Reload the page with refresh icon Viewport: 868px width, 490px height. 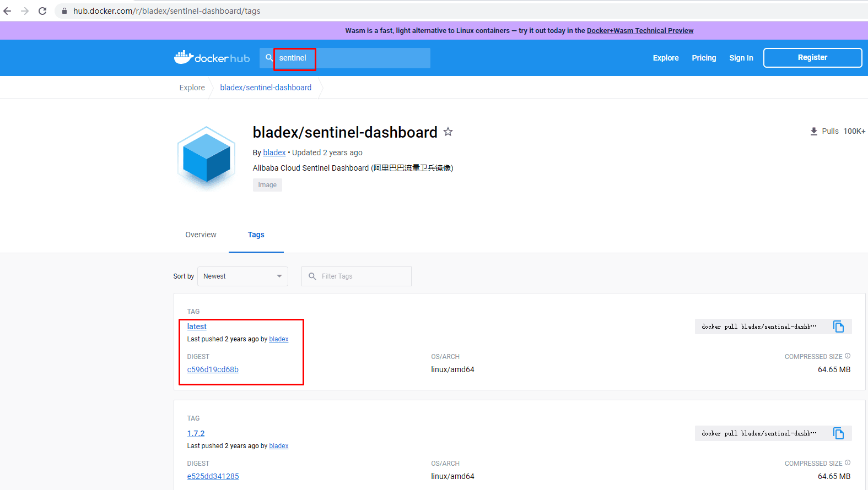pyautogui.click(x=42, y=11)
